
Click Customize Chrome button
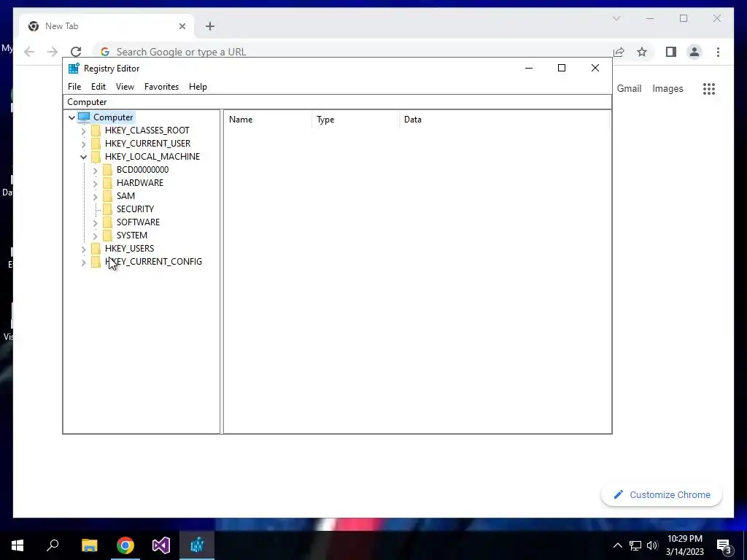pyautogui.click(x=662, y=495)
